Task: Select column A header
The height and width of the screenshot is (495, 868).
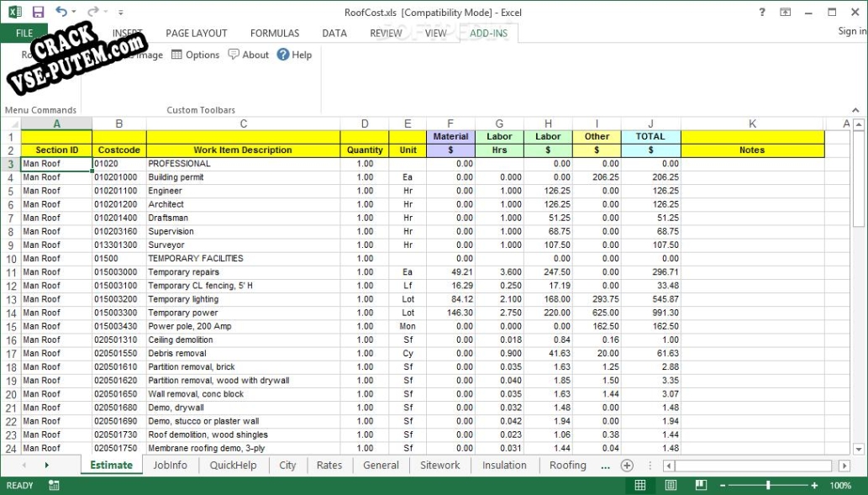Action: click(x=56, y=124)
